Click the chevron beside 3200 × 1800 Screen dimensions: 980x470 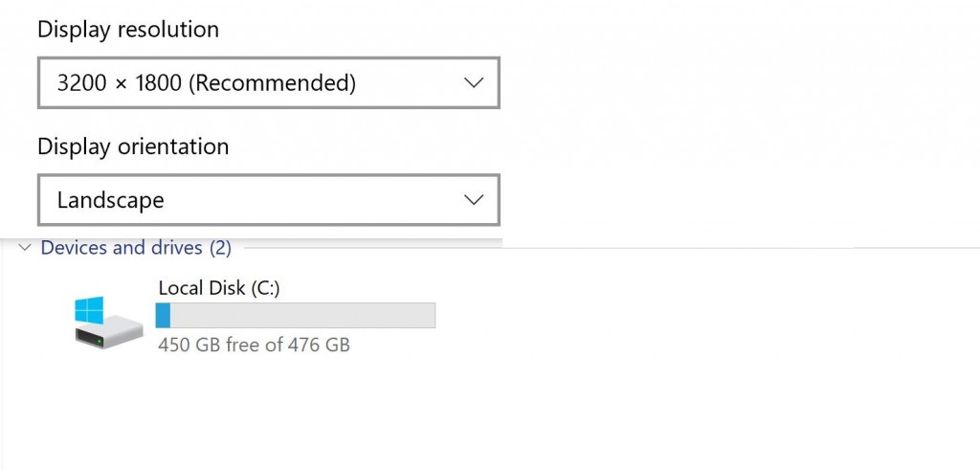click(x=473, y=83)
